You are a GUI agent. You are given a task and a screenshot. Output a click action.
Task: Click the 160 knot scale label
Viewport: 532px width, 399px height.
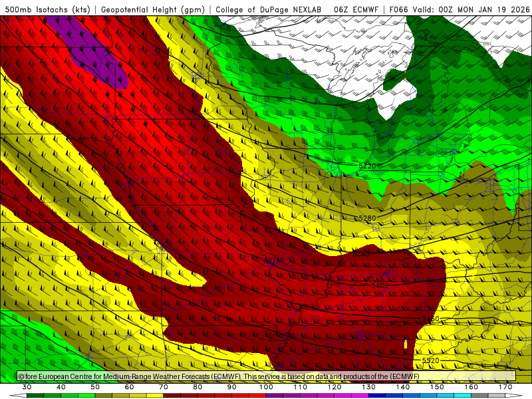(471, 387)
